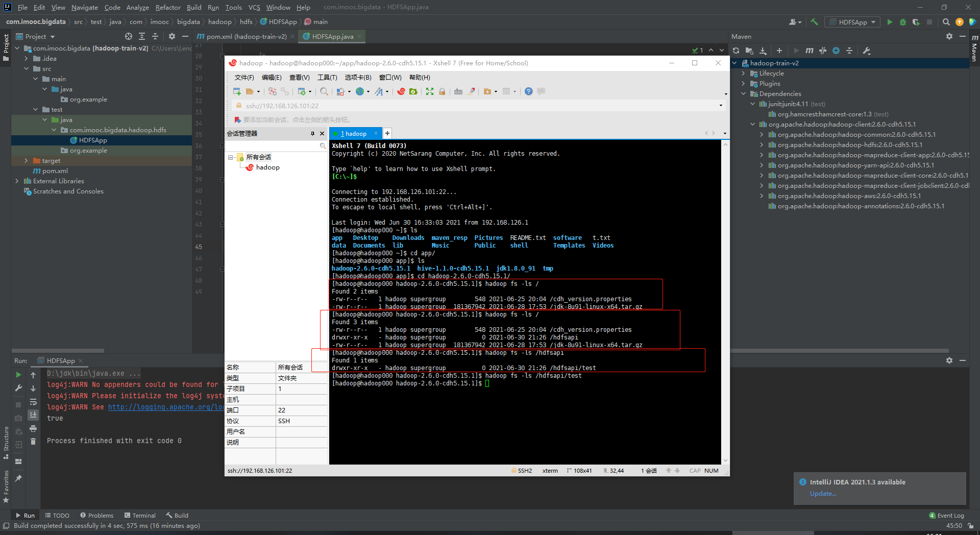Open the Refactor menu
980x535 pixels.
(x=168, y=7)
